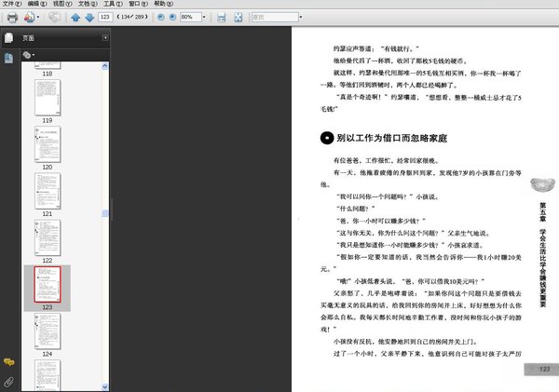Open the 帮助 (Help) menu

coord(160,5)
